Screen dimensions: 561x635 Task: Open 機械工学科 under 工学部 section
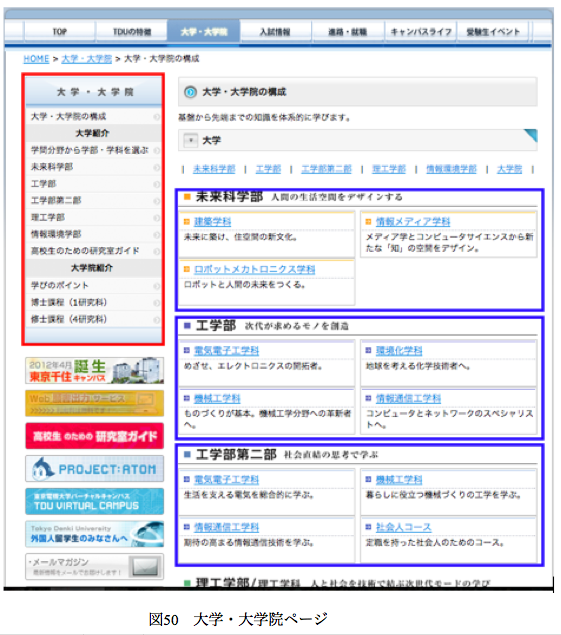pos(217,398)
